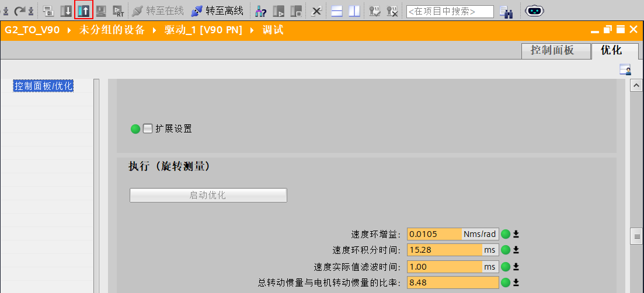Click download icon beside 速度环增益

coord(516,234)
